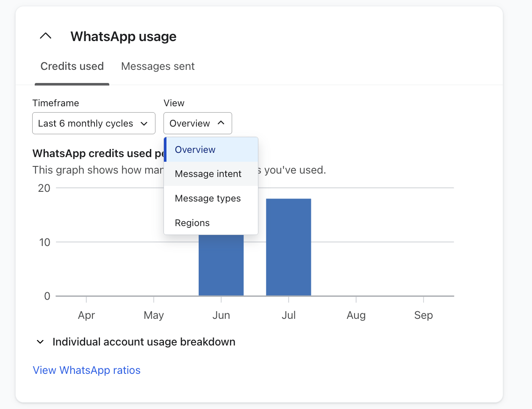
Task: Click the Timeframe dropdown's down arrow
Action: point(144,124)
